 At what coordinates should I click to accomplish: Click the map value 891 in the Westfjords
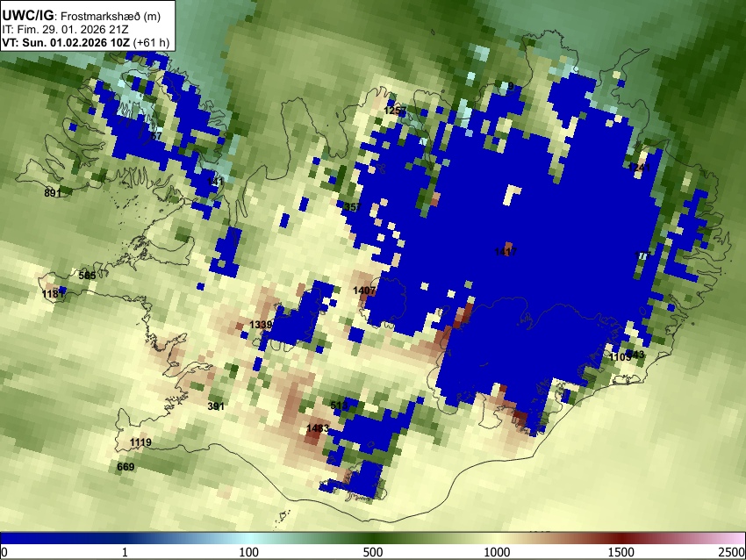[53, 193]
